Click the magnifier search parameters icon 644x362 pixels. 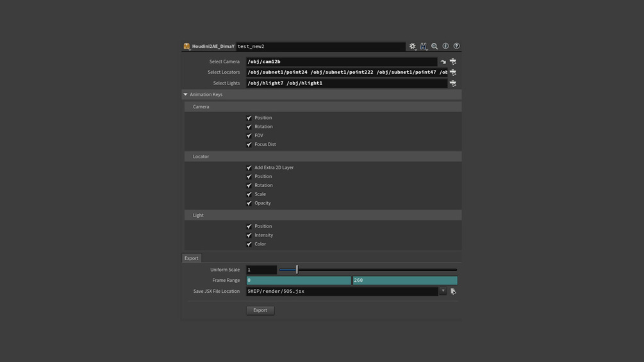434,46
